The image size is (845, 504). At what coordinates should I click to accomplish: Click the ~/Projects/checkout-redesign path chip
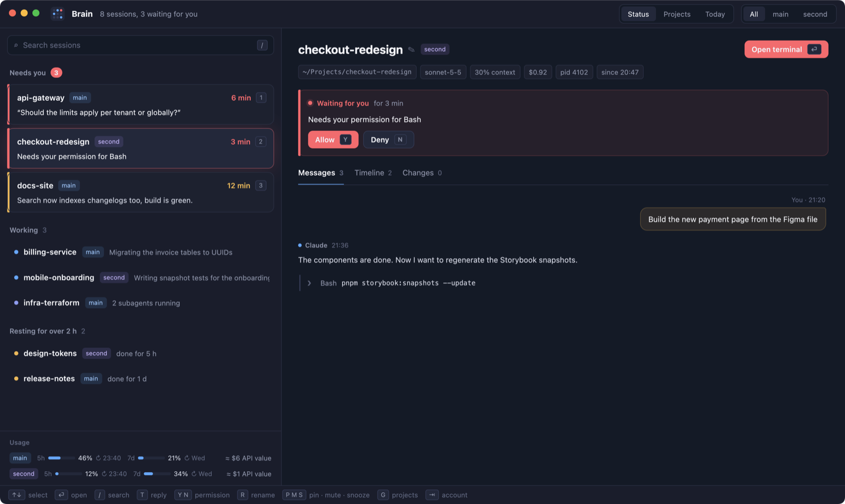coord(357,72)
